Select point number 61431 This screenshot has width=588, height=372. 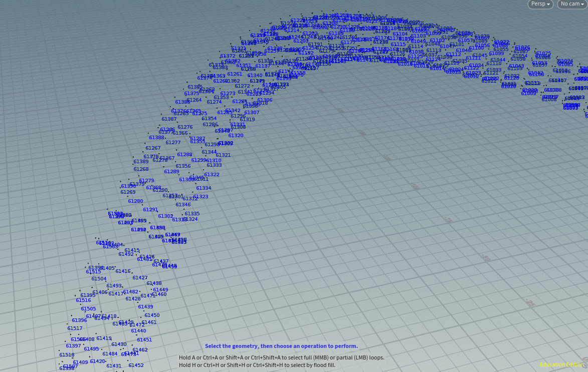(114, 366)
